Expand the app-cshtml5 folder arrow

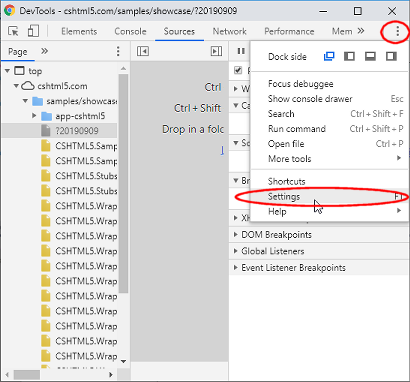(x=34, y=116)
